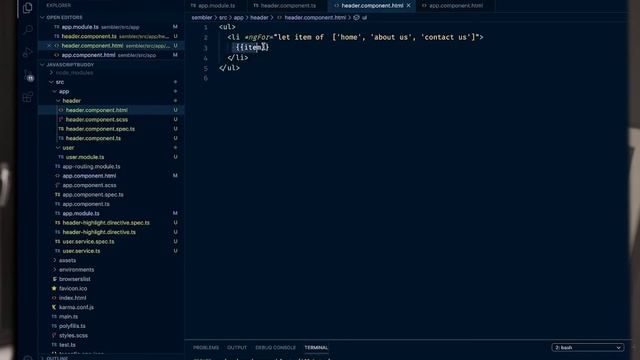Image resolution: width=640 pixels, height=360 pixels.
Task: Open main.ts file
Action: pos(68,317)
